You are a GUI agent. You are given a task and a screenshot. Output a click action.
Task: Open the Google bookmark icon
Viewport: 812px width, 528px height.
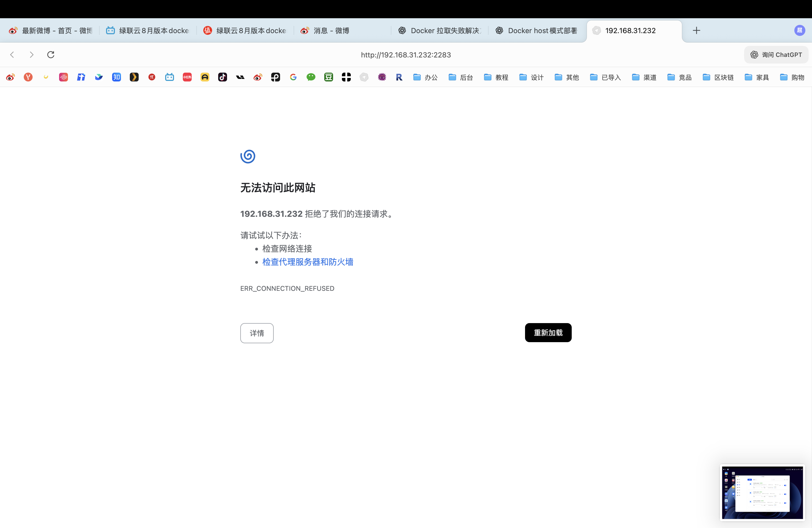(x=293, y=77)
